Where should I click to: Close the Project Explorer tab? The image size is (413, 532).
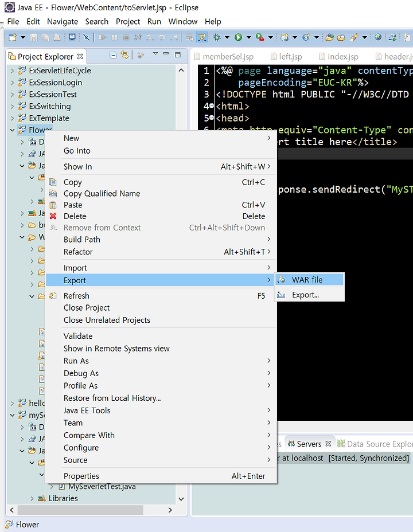(x=80, y=56)
